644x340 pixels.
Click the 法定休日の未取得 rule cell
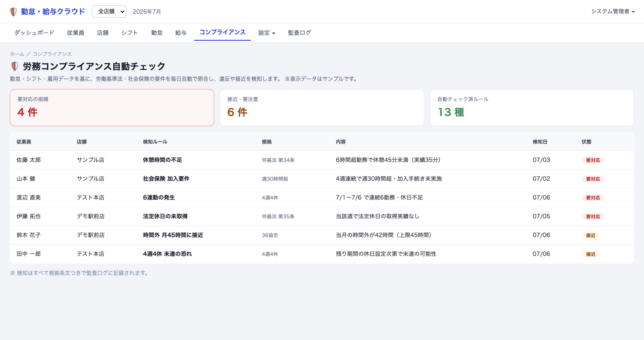[x=165, y=216]
